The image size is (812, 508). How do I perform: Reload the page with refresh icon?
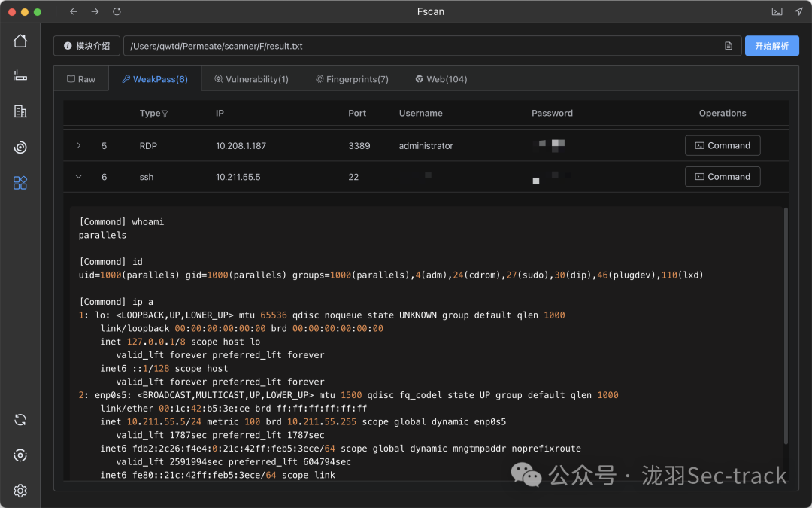pos(117,11)
